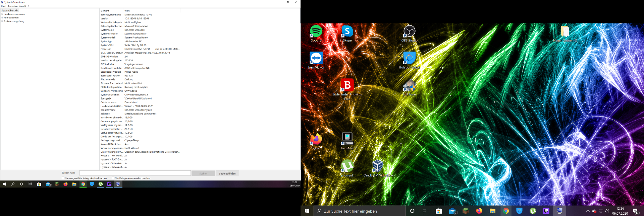Click the Systeminformationen taskbar icon beside Twitch
Image resolution: width=644 pixels, height=216 pixels.
559,211
